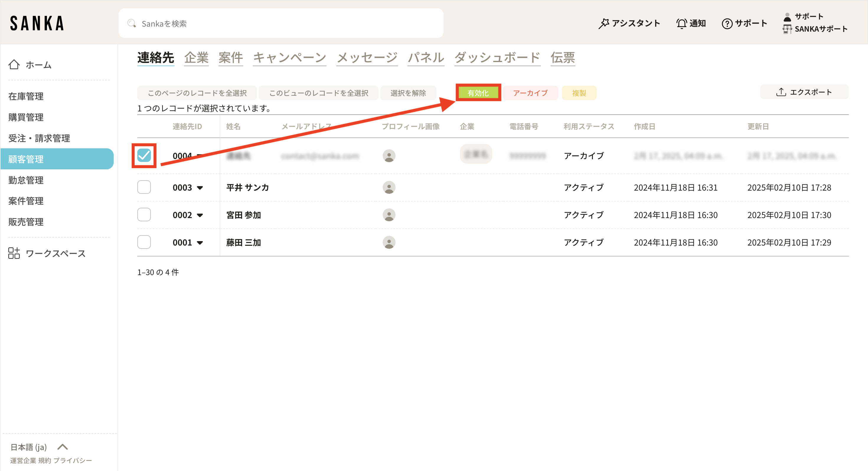Viewport: 868px width, 471px height.
Task: Open the Workspace grid icon
Action: pos(14,253)
